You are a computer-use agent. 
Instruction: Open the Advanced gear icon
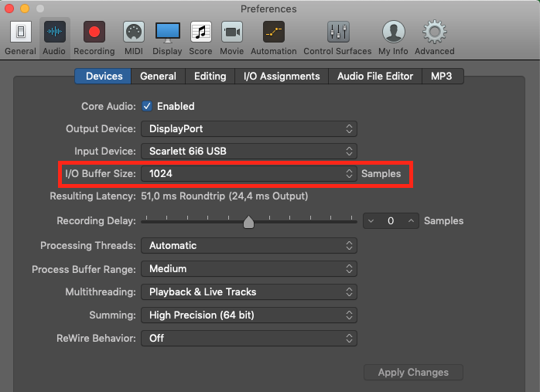tap(435, 32)
